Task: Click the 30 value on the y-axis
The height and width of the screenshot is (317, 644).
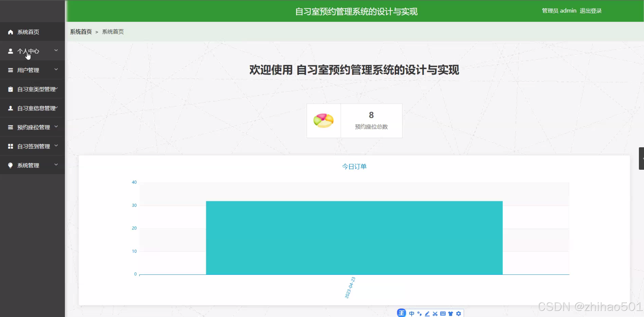Action: point(134,205)
